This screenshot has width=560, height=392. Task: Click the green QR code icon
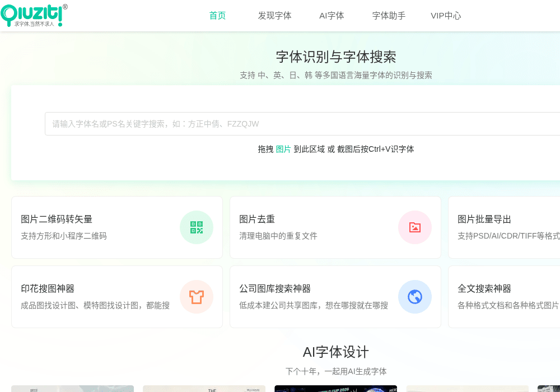197,227
